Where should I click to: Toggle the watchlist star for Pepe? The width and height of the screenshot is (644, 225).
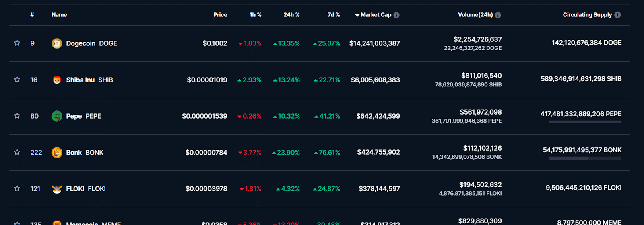[x=17, y=116]
